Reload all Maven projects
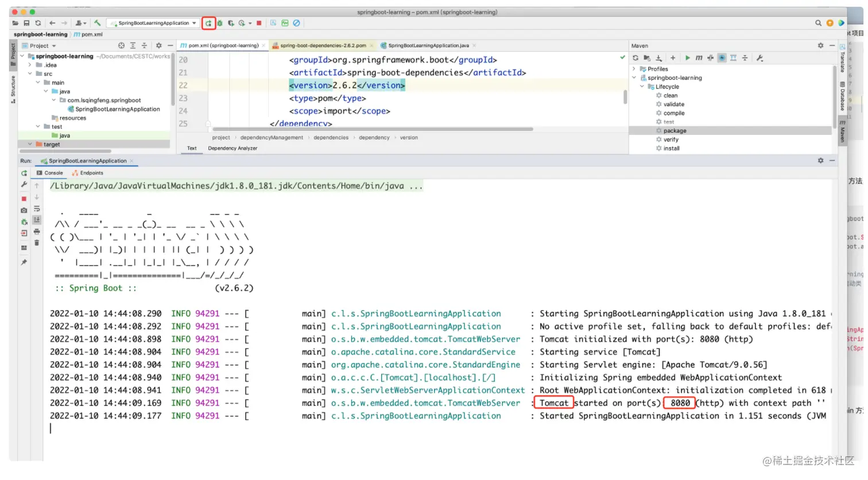Screen dimensions: 868x480 635,58
